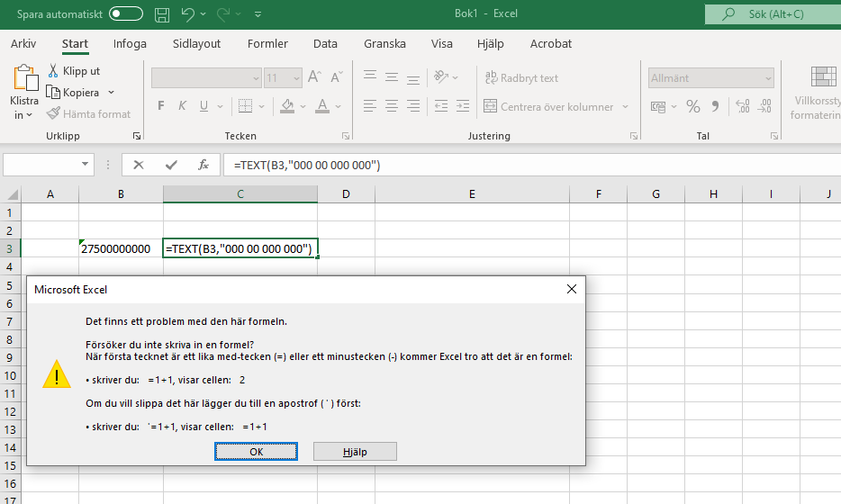Expand the font color palette arrow

(339, 107)
